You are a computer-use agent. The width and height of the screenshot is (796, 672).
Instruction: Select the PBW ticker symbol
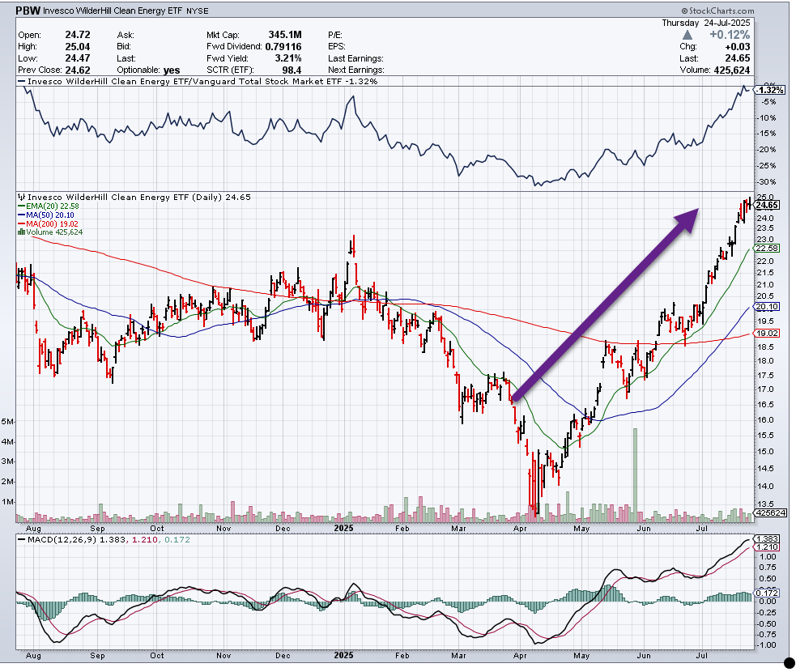tap(28, 11)
